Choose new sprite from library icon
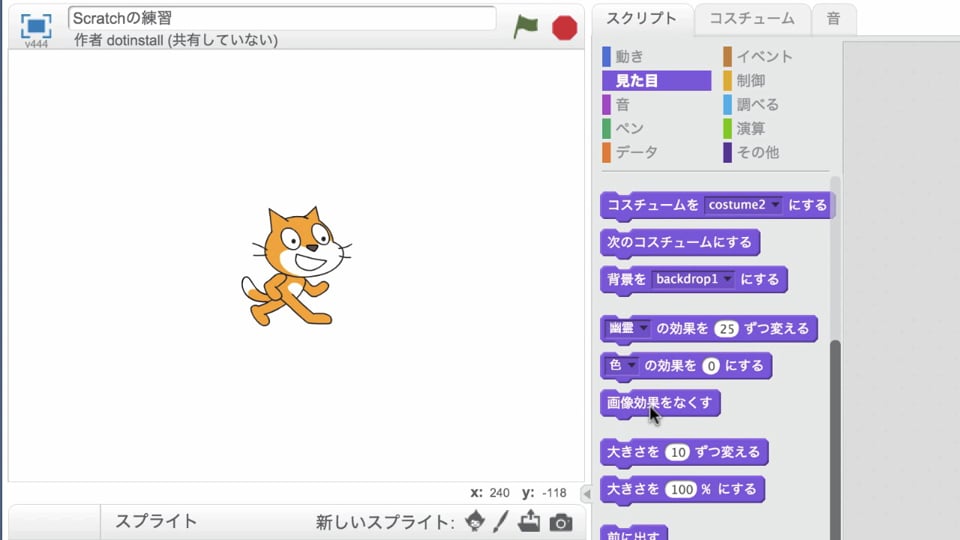This screenshot has width=960, height=540. coord(474,522)
